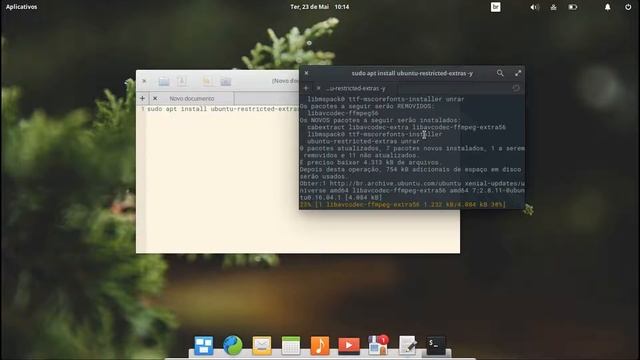Image resolution: width=640 pixels, height=360 pixels.
Task: Open the terminal search (magnifier) tool
Action: click(x=500, y=73)
